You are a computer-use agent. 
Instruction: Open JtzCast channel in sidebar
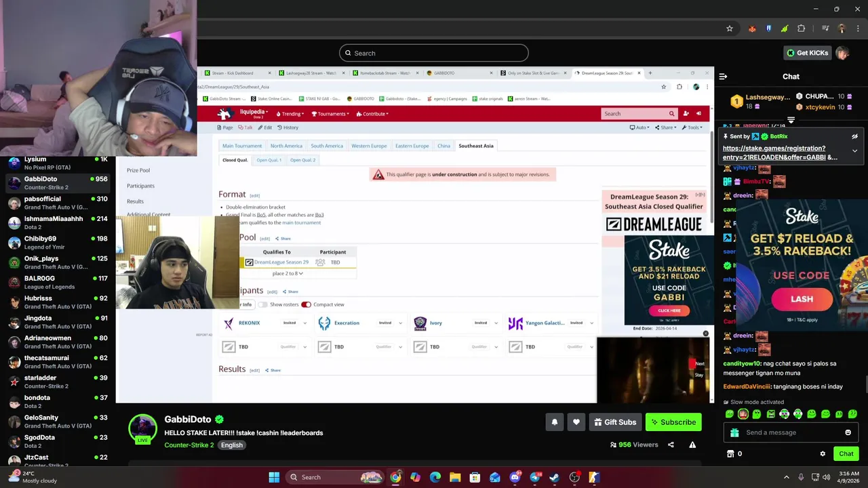pyautogui.click(x=58, y=460)
